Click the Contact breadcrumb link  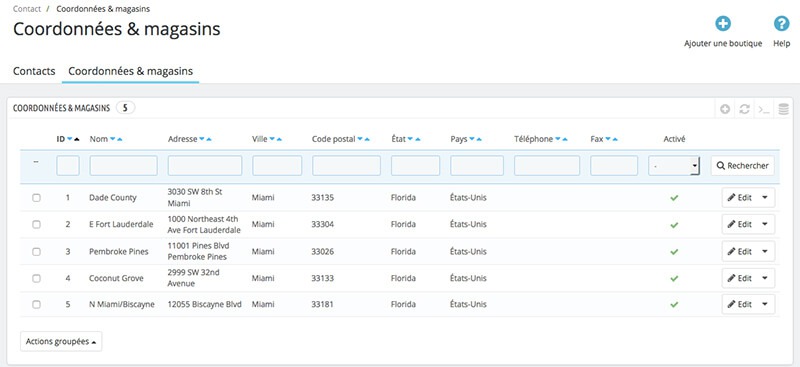pyautogui.click(x=27, y=9)
